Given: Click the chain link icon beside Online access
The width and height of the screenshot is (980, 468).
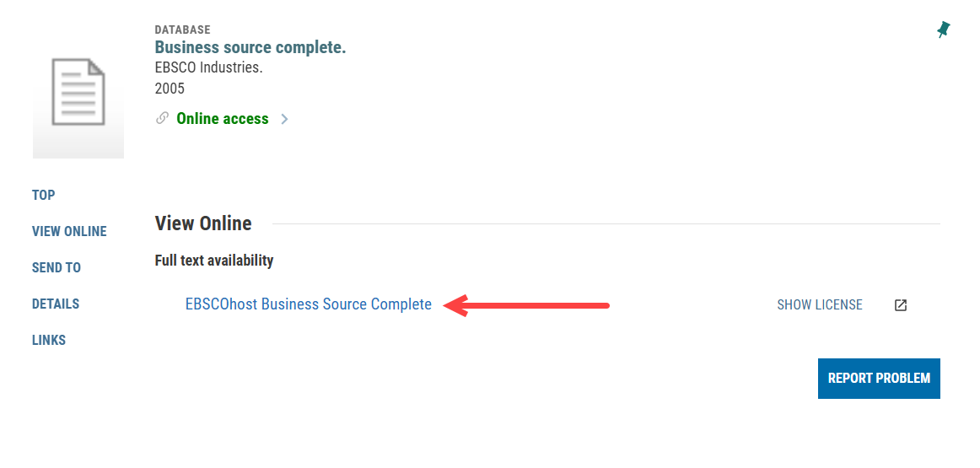Looking at the screenshot, I should point(163,119).
